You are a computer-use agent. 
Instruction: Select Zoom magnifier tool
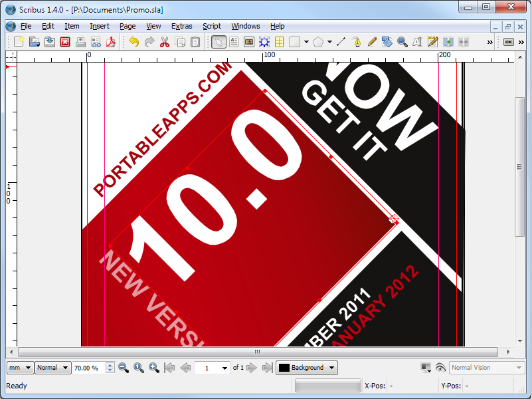[402, 42]
